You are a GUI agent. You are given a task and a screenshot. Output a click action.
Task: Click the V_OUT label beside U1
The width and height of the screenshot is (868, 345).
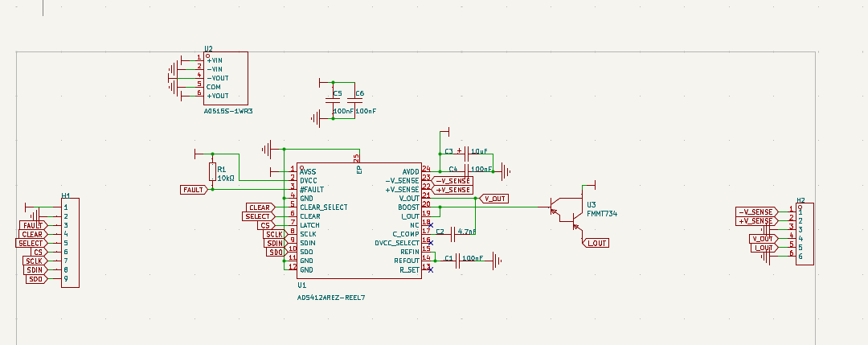pos(494,199)
